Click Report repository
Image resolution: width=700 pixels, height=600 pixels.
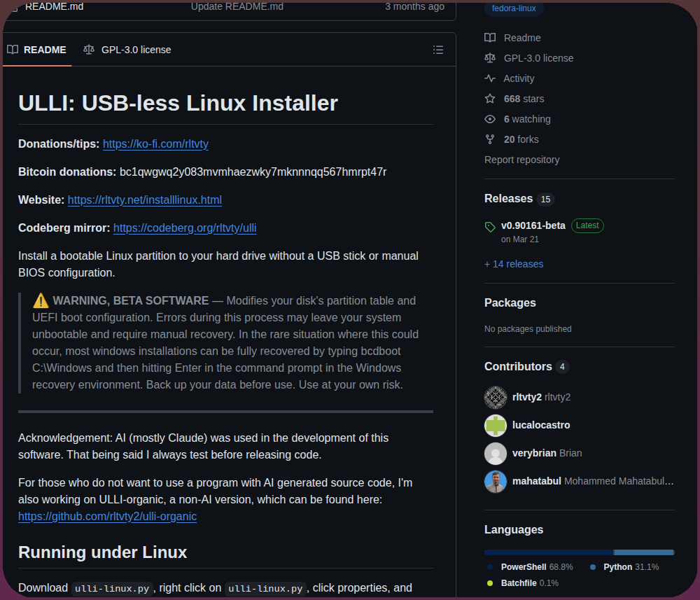point(521,160)
